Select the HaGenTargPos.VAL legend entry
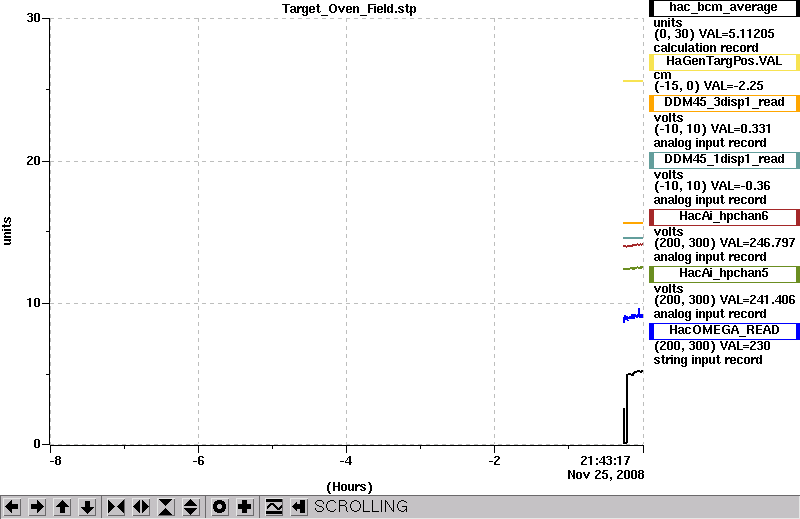The image size is (800, 519). [x=724, y=62]
